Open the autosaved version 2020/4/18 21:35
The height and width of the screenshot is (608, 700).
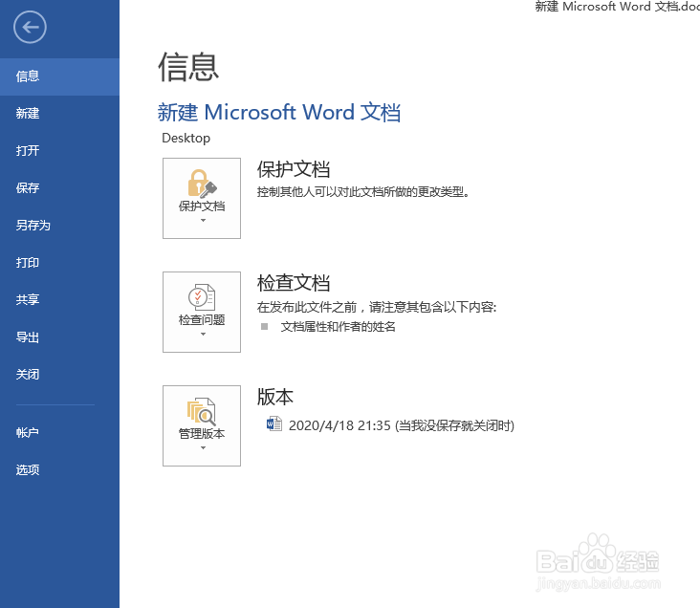click(x=390, y=425)
